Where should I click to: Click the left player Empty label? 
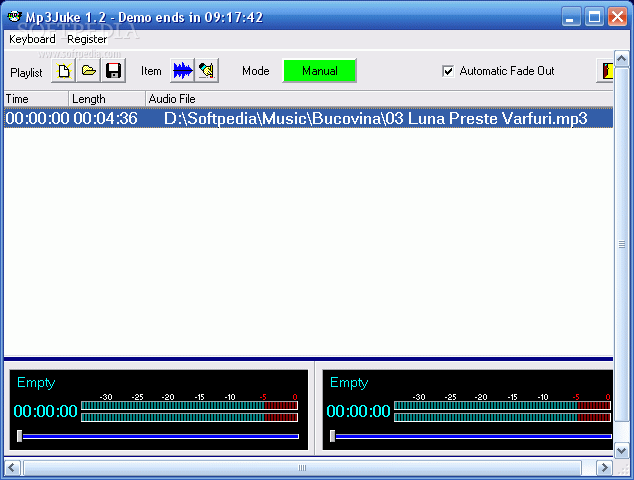[36, 382]
